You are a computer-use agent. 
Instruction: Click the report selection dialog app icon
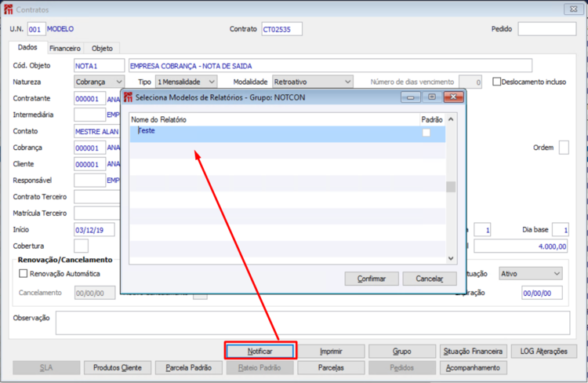pyautogui.click(x=129, y=97)
